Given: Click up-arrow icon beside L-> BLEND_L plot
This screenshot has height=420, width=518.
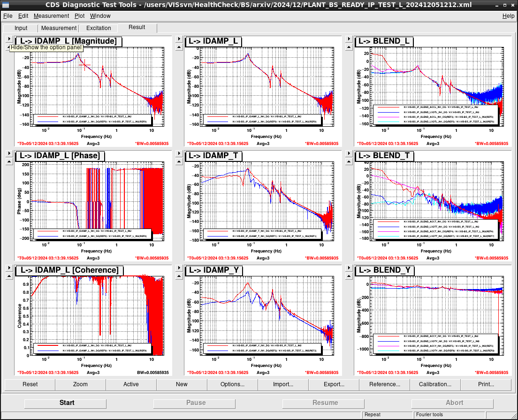Looking at the screenshot, I should [349, 47].
